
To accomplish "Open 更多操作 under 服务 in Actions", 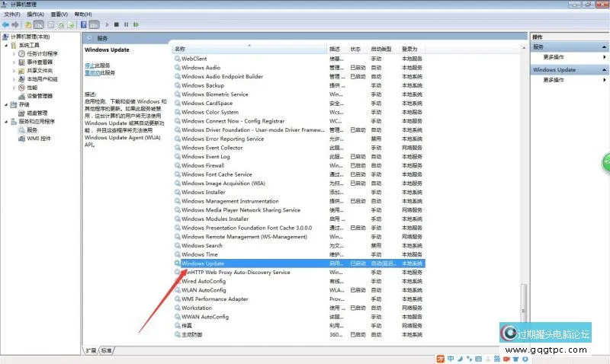I will pos(554,57).
